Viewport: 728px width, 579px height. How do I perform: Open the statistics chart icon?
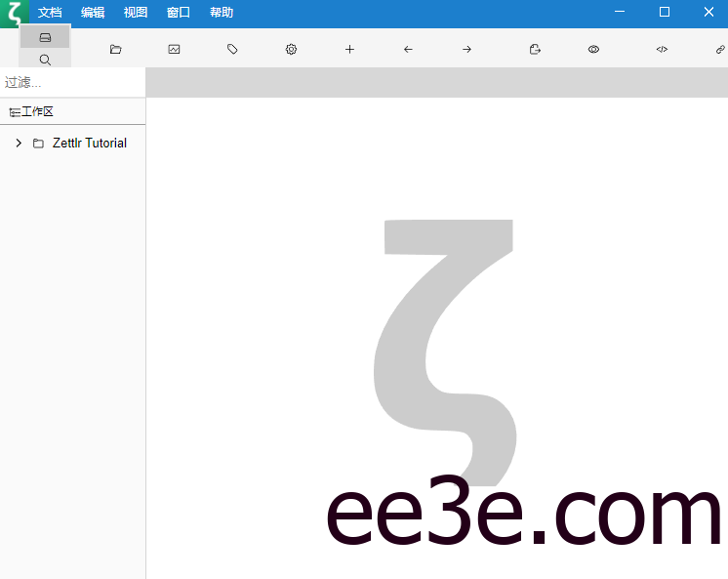click(x=174, y=49)
